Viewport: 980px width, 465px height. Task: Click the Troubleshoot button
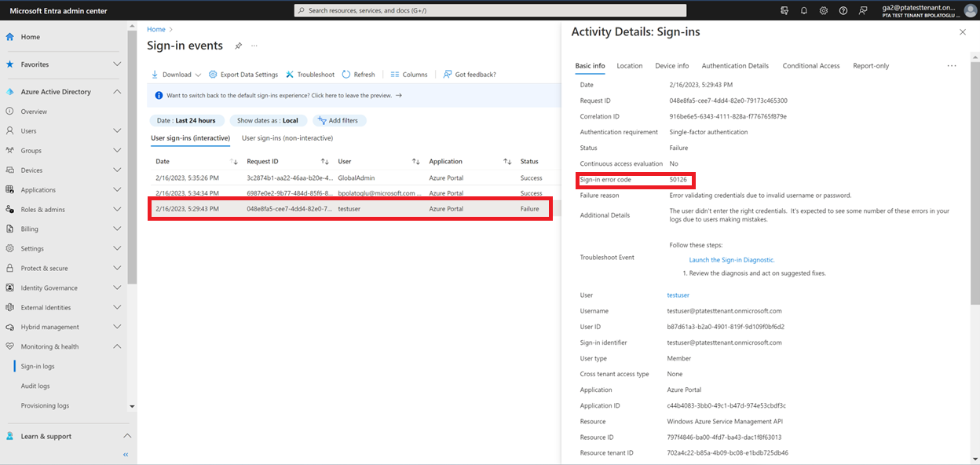(310, 75)
